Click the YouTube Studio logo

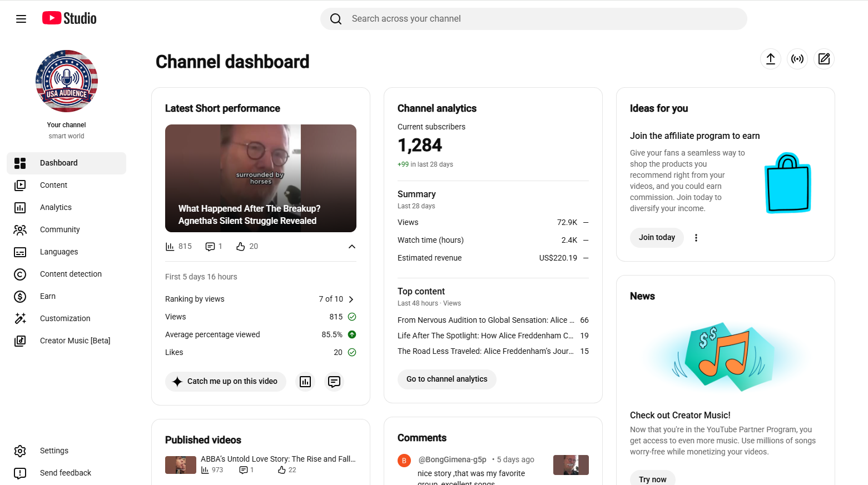(x=70, y=18)
